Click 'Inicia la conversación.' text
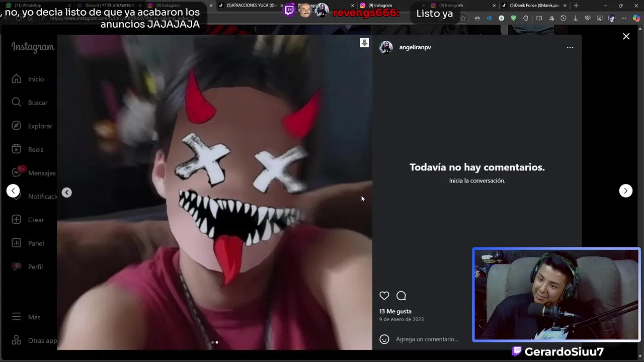The image size is (644, 362). coord(477,180)
